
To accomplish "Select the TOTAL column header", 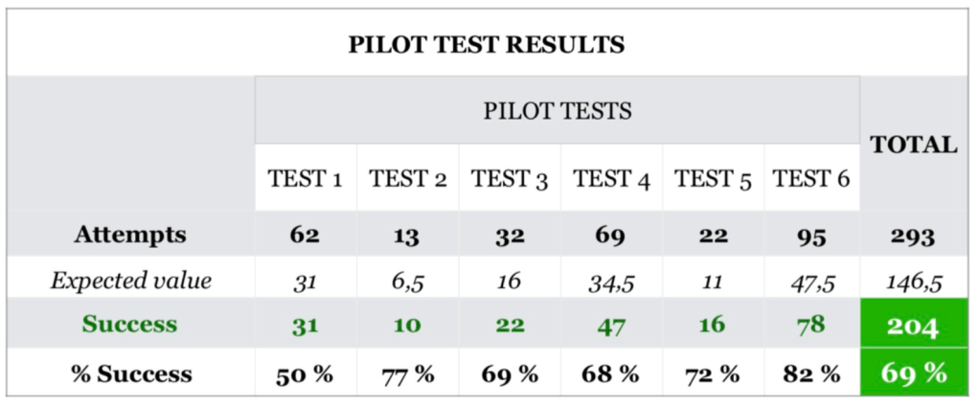I will pyautogui.click(x=913, y=145).
